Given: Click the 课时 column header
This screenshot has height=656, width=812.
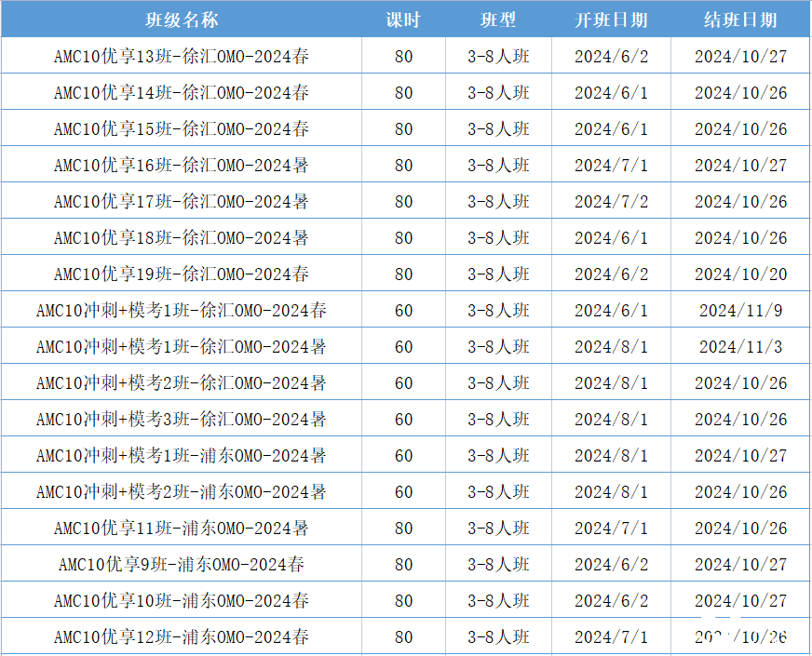Looking at the screenshot, I should (x=403, y=20).
